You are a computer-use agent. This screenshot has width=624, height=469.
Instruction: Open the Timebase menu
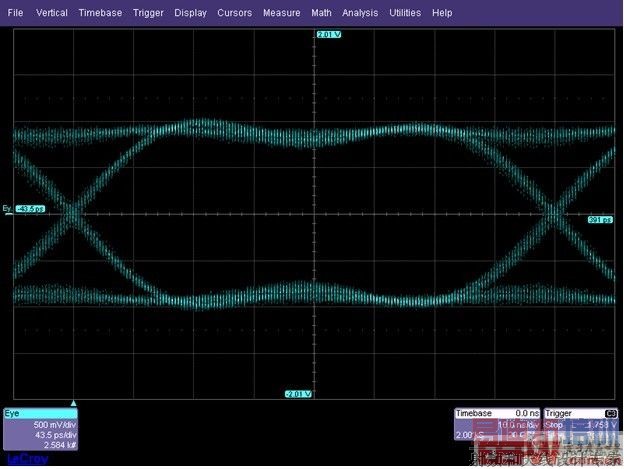pos(100,13)
